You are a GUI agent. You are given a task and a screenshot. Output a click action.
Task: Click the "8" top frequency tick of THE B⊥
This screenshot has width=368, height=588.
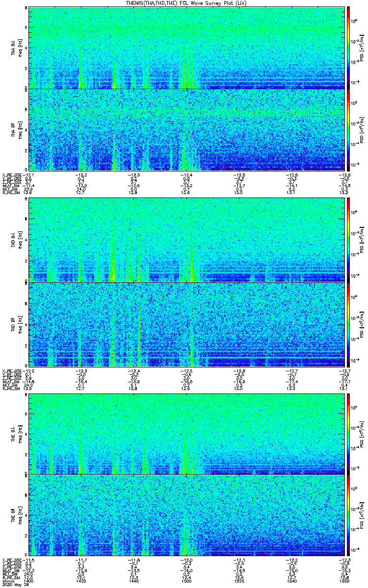click(26, 395)
